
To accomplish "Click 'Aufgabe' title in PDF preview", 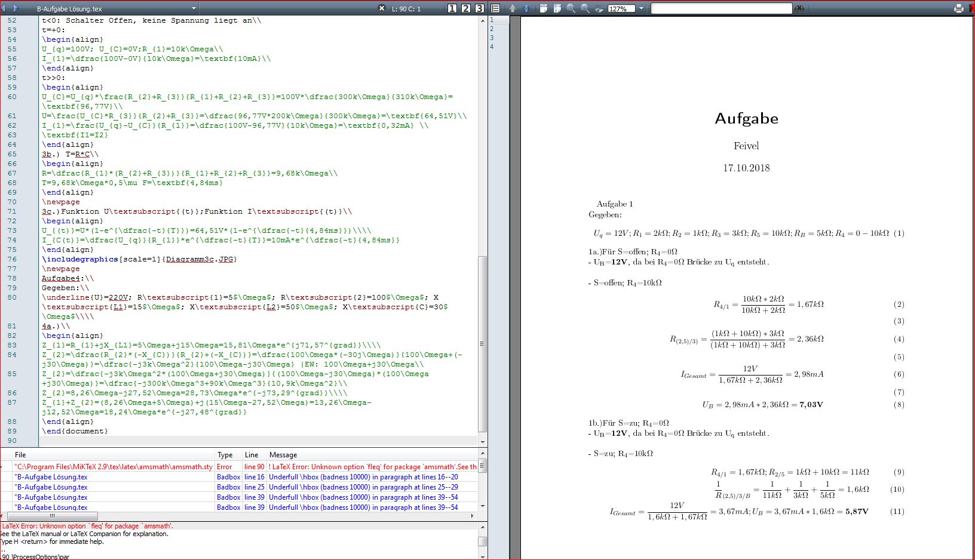I will coord(746,118).
